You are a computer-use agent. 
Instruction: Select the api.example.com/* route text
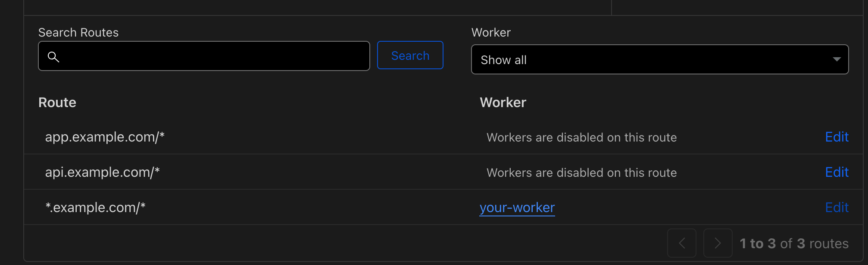pyautogui.click(x=102, y=172)
